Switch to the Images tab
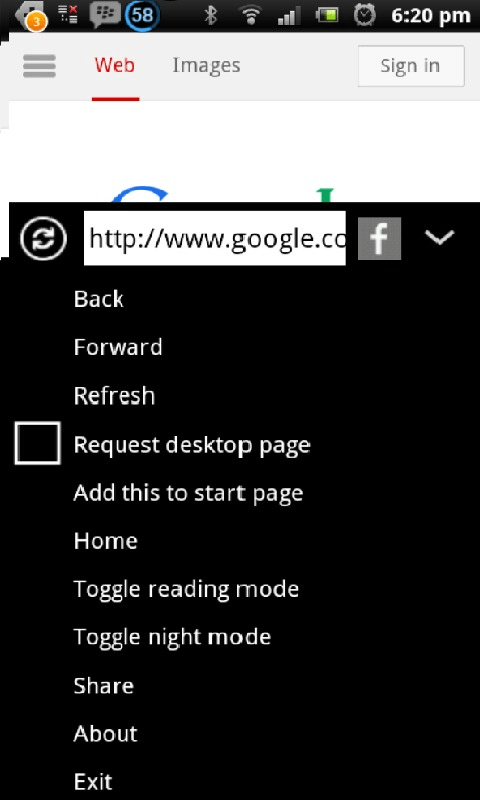The image size is (480, 800). click(206, 65)
